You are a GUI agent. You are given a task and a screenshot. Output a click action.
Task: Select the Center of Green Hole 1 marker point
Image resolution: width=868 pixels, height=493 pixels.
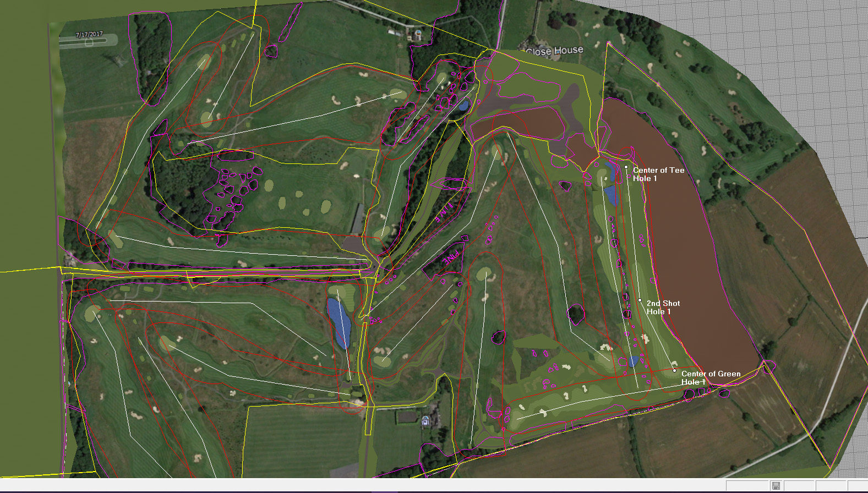[674, 370]
